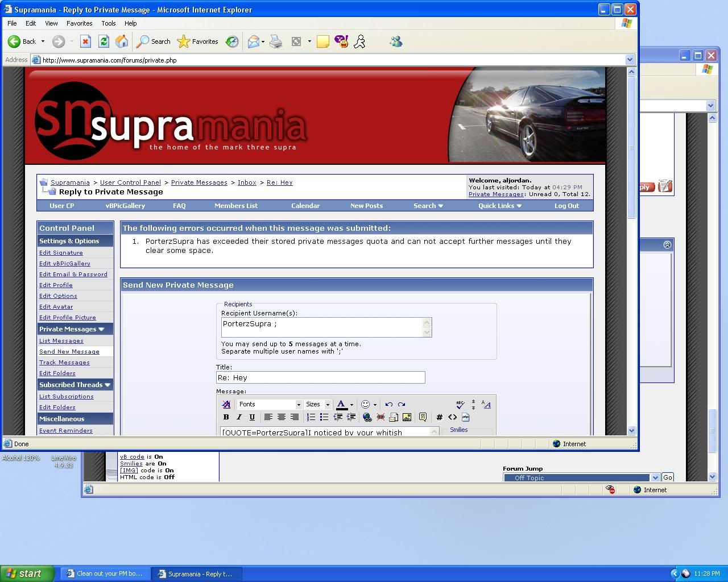Click the Increase Indent icon
This screenshot has width=728, height=582.
351,417
